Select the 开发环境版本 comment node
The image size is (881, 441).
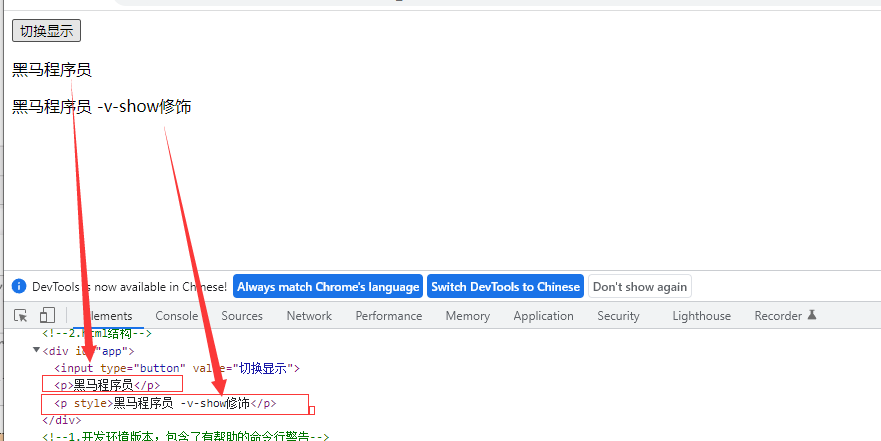tap(185, 436)
